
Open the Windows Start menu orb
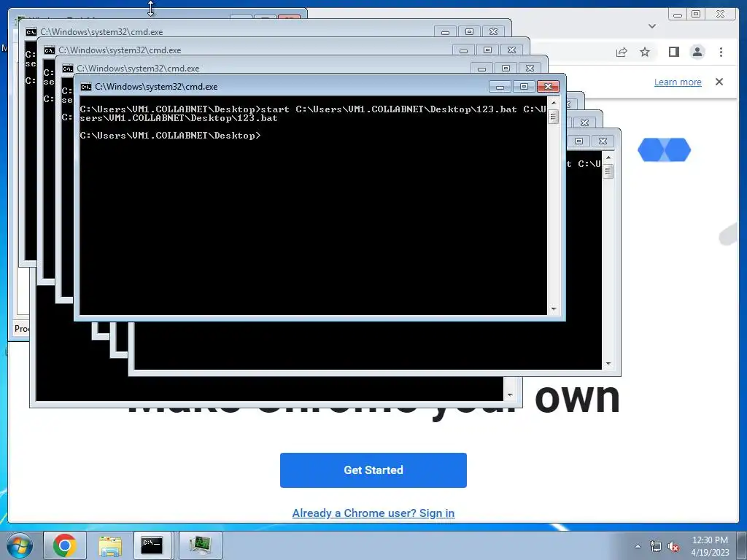(20, 545)
